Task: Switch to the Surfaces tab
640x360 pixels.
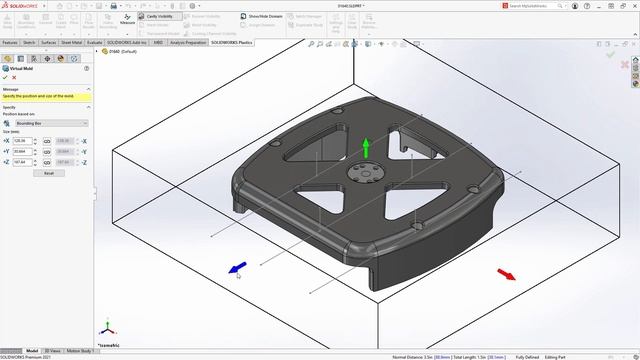Action: pos(49,42)
